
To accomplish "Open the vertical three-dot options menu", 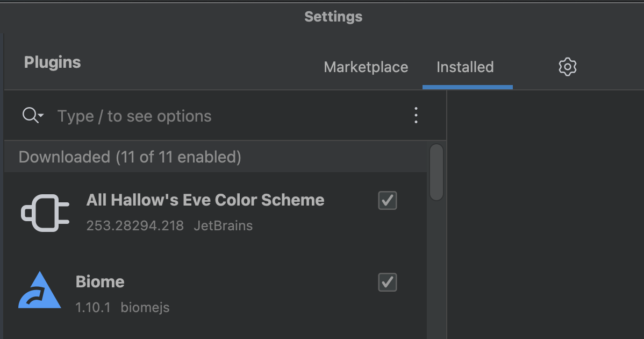I will pos(416,116).
